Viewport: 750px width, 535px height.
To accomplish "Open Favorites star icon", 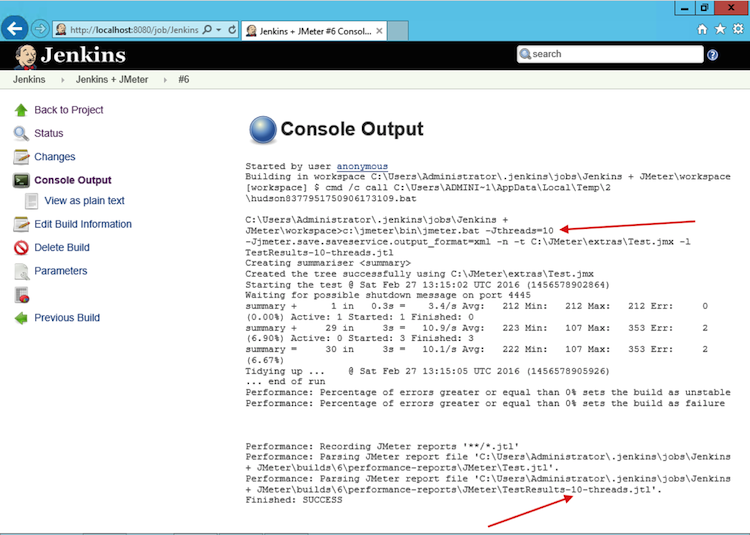I will pos(720,29).
